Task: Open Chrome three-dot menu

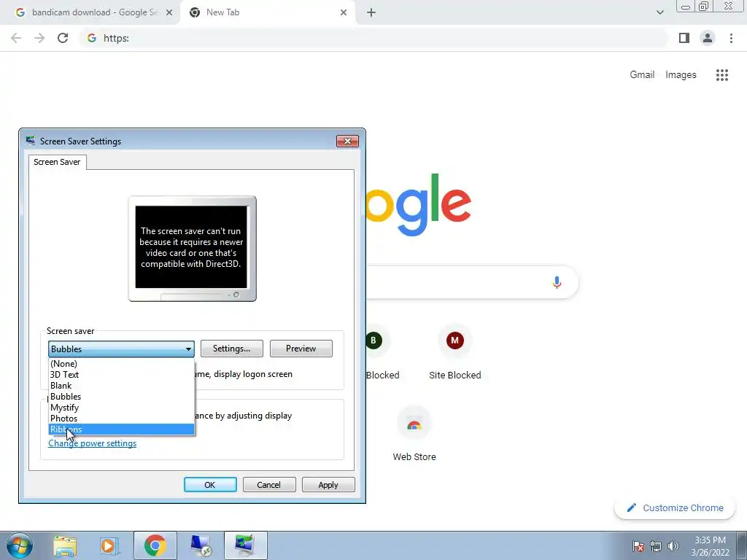Action: (x=731, y=38)
